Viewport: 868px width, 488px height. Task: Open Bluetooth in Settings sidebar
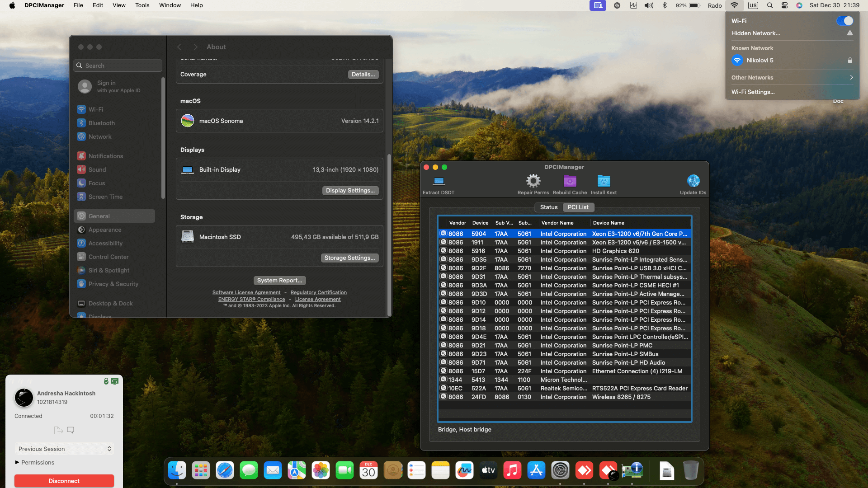tap(101, 123)
